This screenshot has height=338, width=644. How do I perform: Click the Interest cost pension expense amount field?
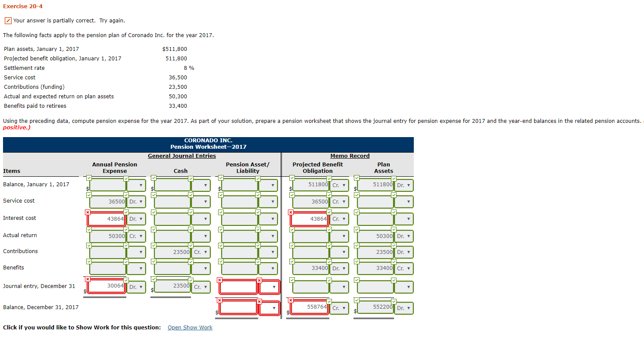(106, 219)
